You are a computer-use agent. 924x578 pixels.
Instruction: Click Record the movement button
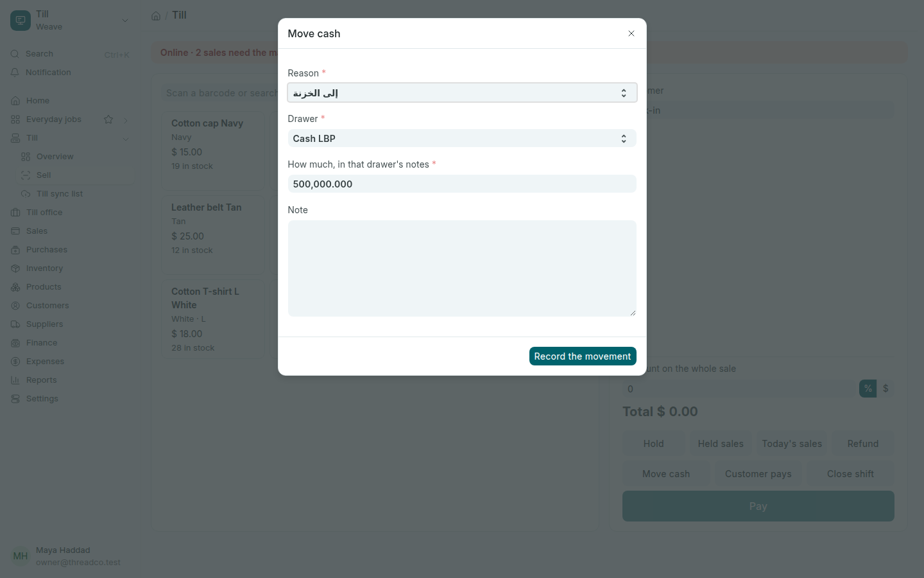[583, 356]
